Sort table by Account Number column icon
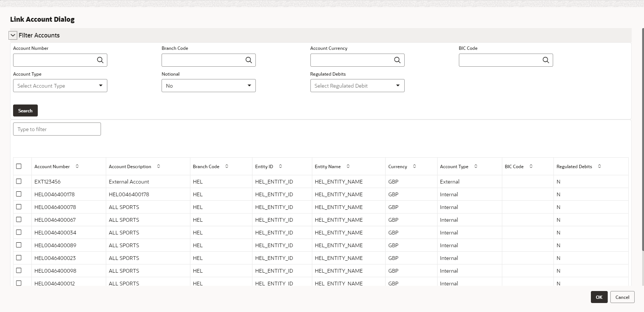Screen dimensions: 644x312 click(77, 166)
